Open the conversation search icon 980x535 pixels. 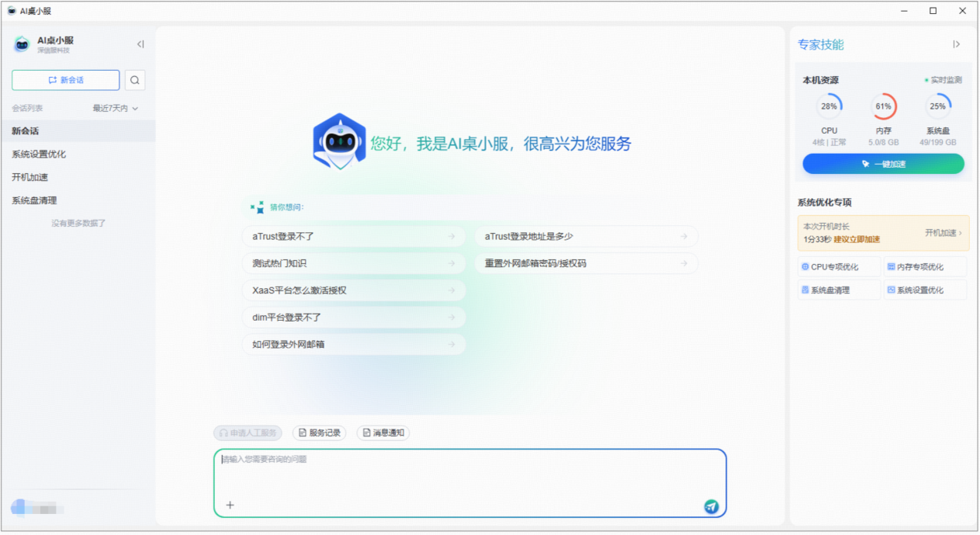tap(135, 80)
